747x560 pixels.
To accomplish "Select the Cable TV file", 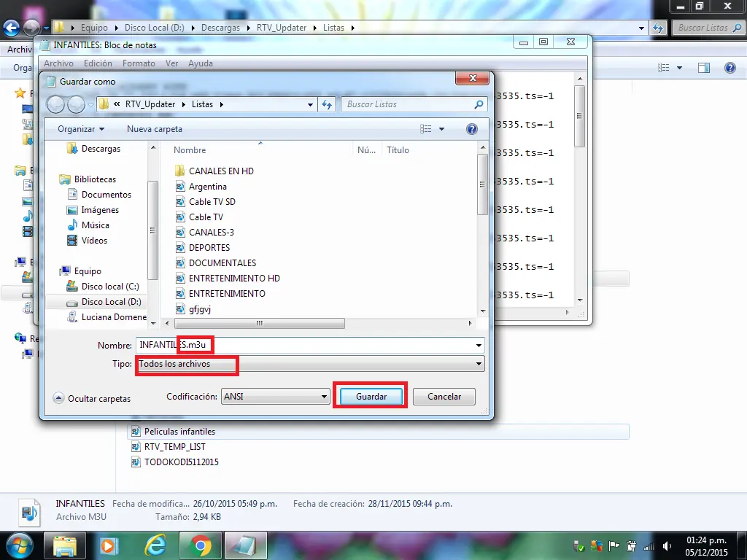I will click(206, 217).
